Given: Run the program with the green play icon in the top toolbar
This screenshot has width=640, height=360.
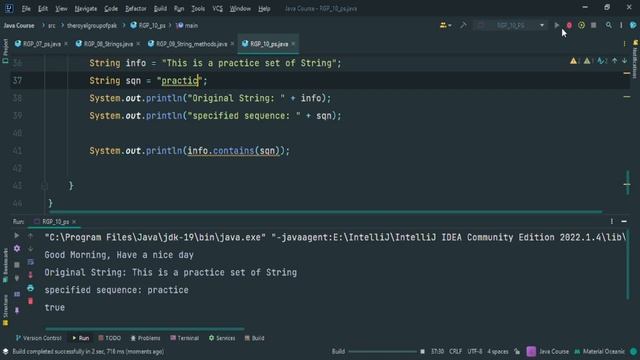Looking at the screenshot, I should click(x=556, y=25).
